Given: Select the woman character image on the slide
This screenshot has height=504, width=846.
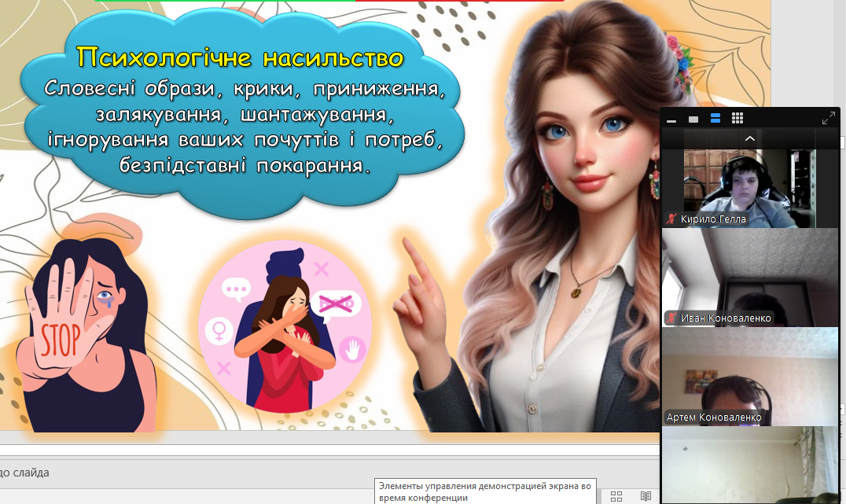Looking at the screenshot, I should pyautogui.click(x=545, y=216).
